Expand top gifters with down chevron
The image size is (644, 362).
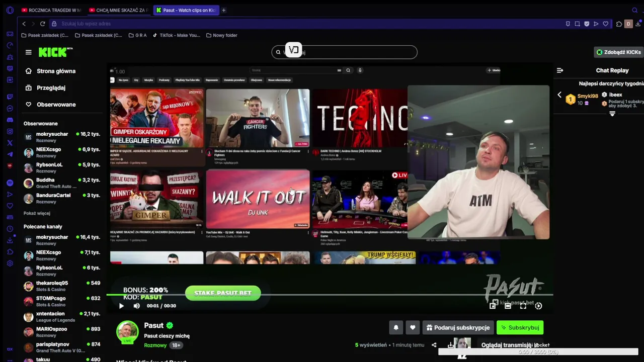point(612,114)
